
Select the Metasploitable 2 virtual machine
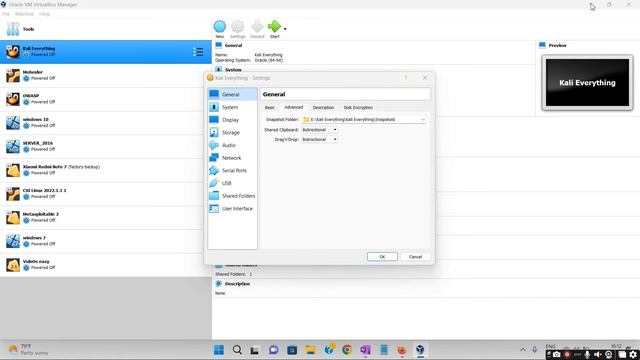(106, 217)
